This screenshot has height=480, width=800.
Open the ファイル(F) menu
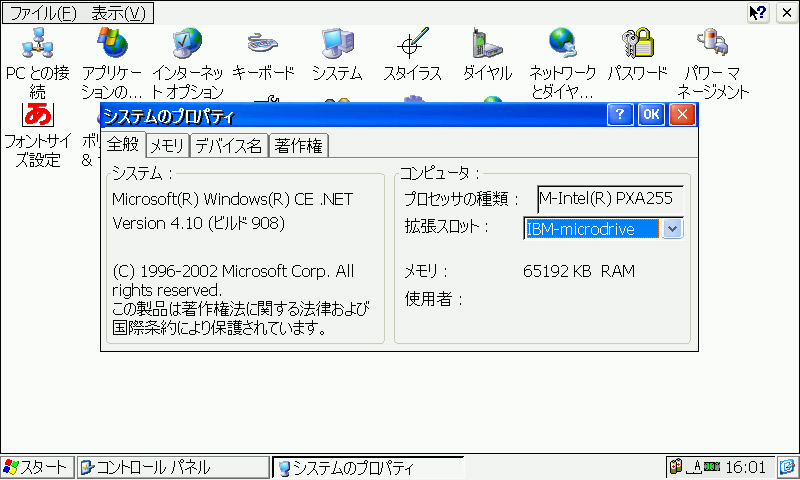[42, 13]
